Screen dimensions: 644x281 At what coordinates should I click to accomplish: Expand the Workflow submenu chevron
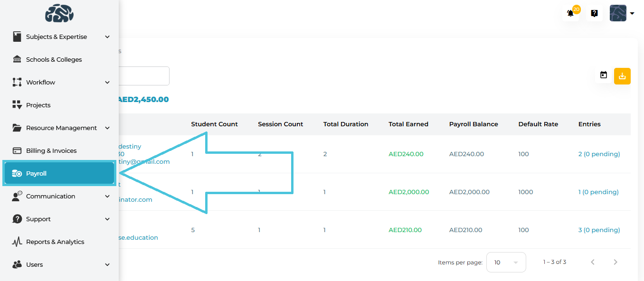tap(107, 82)
